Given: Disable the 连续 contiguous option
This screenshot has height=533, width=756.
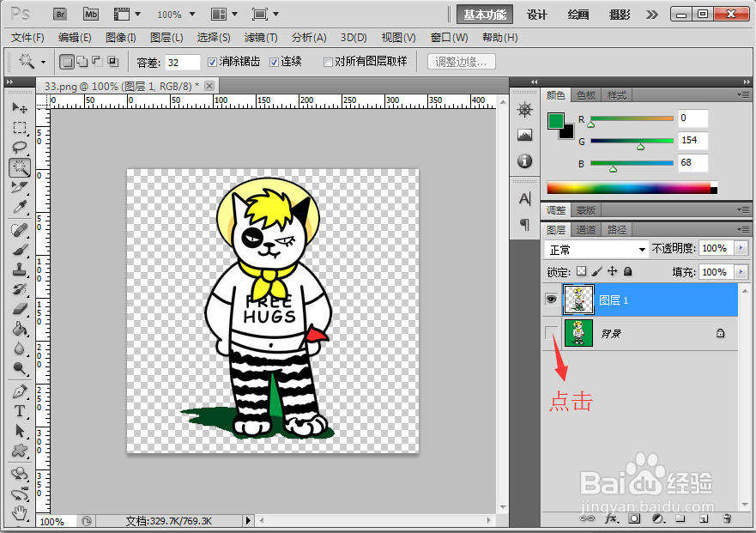Looking at the screenshot, I should (x=275, y=62).
